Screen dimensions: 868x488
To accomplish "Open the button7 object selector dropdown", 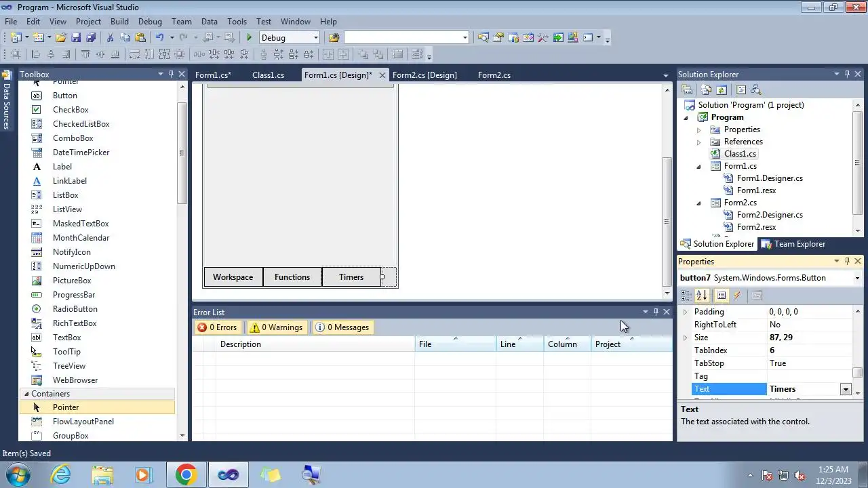I will tap(857, 278).
